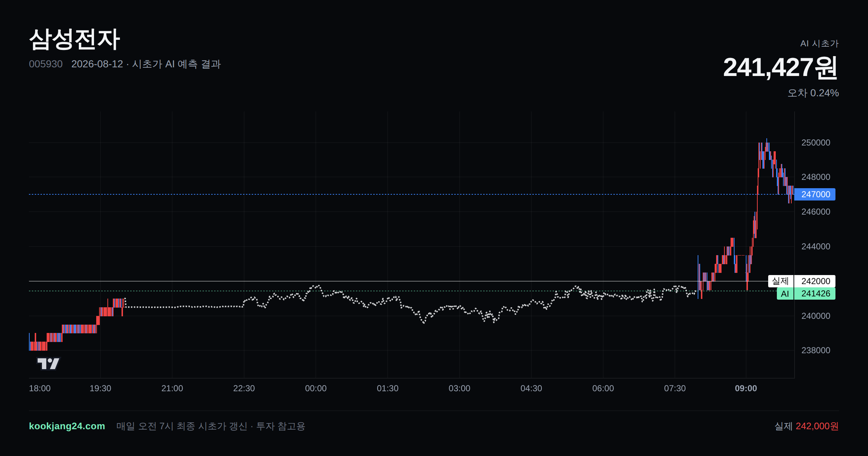Click the 06:00 time axis label
The image size is (868, 456).
(603, 388)
